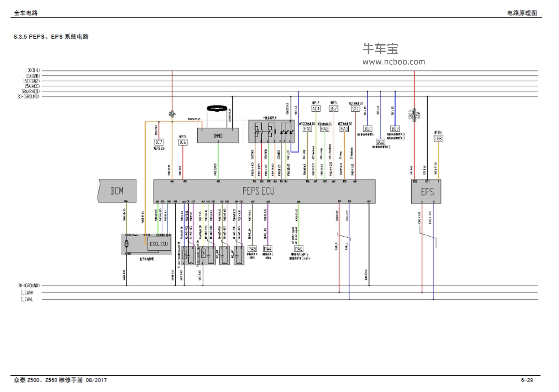559x392 pixels.
Task: Click the ESCL motor symbol
Action: click(x=126, y=244)
